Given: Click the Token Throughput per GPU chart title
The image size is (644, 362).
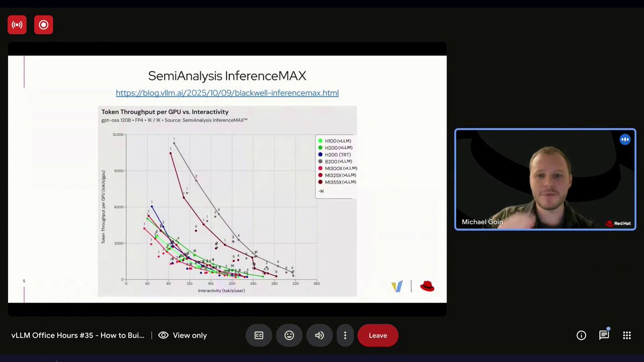Looking at the screenshot, I should pos(165,112).
